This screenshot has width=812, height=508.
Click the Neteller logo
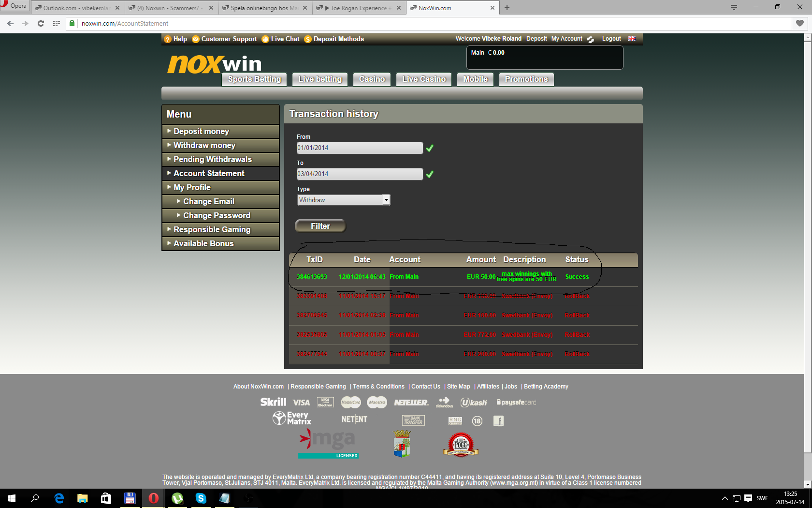pos(411,403)
